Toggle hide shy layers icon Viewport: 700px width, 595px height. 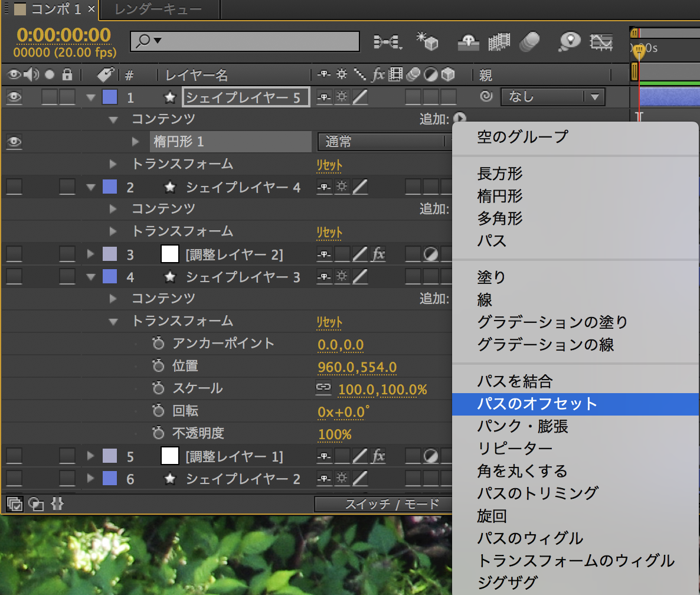(468, 42)
